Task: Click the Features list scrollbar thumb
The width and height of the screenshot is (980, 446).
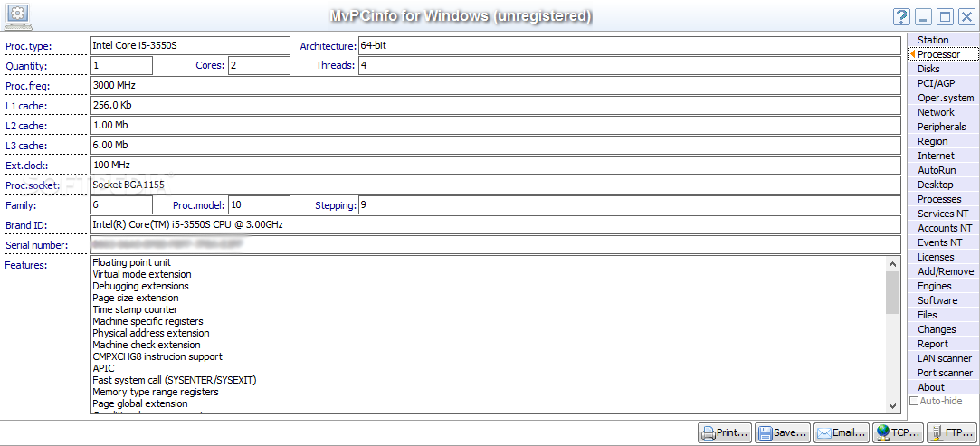Action: point(892,294)
